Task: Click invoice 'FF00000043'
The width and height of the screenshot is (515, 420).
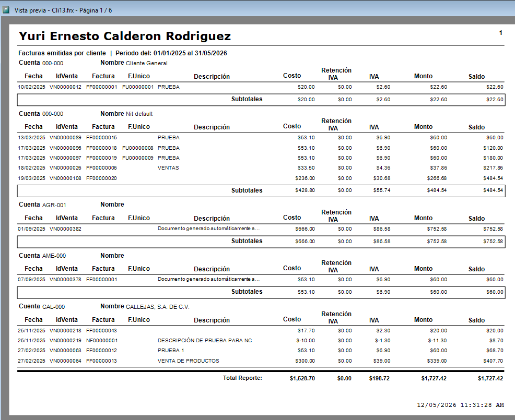Action: pyautogui.click(x=101, y=330)
